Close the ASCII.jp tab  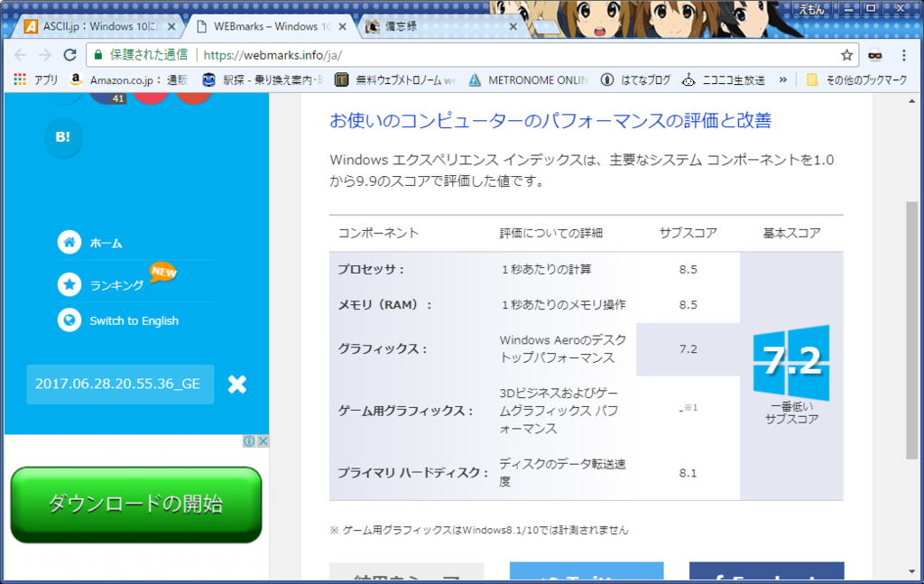(171, 26)
